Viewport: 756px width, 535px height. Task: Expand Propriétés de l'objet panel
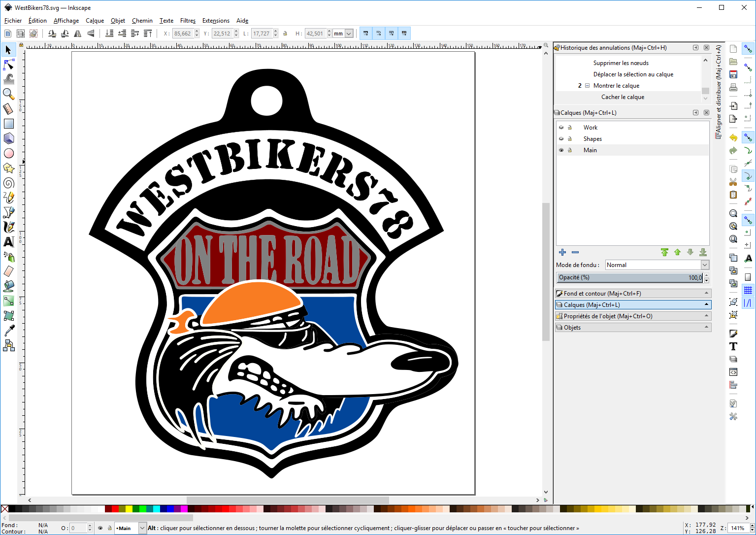(x=633, y=316)
